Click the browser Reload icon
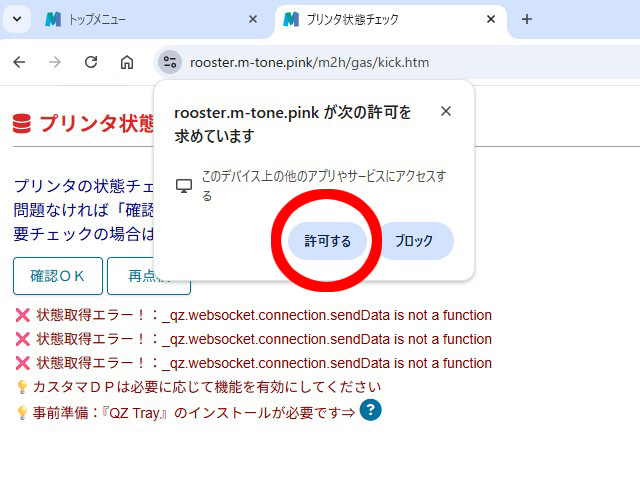The image size is (640, 500). pyautogui.click(x=91, y=62)
